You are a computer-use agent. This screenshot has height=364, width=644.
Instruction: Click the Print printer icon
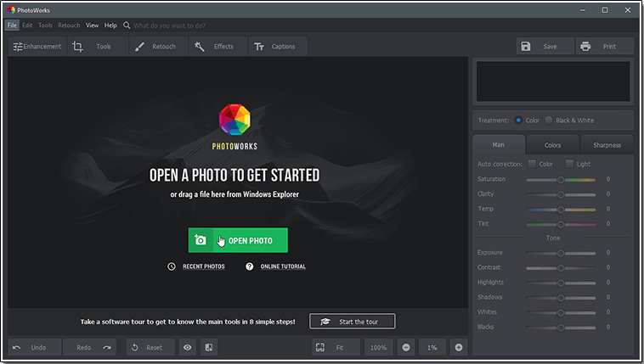pos(585,47)
